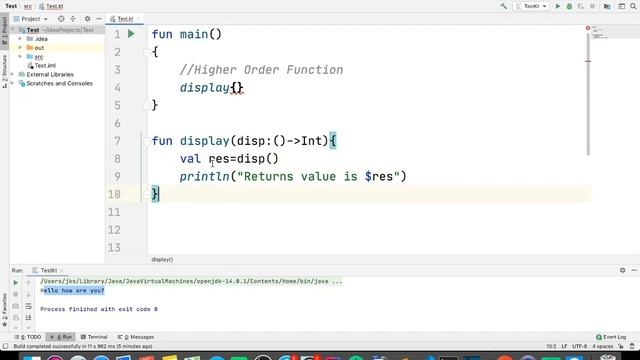This screenshot has height=360, width=640.
Task: Open Search Everywhere magnifier icon
Action: (633, 6)
